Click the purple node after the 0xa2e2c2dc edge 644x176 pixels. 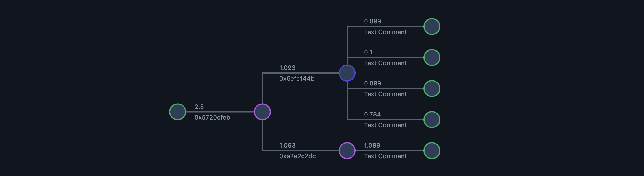pos(347,151)
